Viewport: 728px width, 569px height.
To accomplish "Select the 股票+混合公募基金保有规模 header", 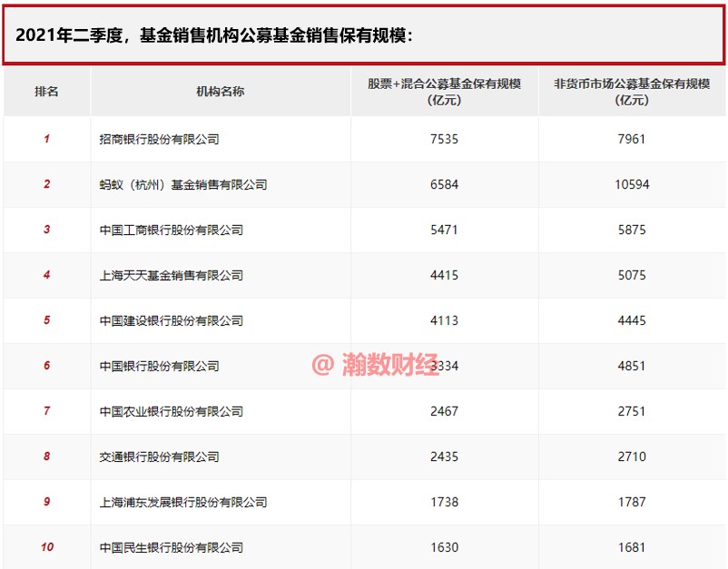I will click(444, 91).
